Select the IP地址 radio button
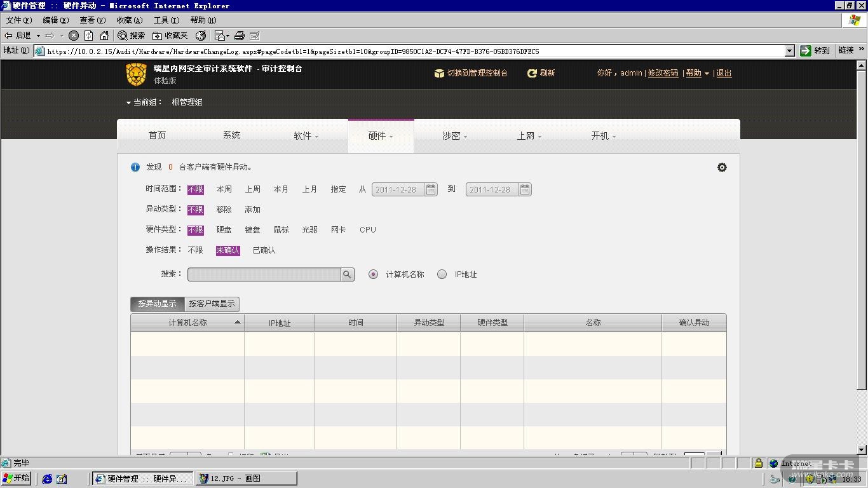868x488 pixels. click(442, 274)
